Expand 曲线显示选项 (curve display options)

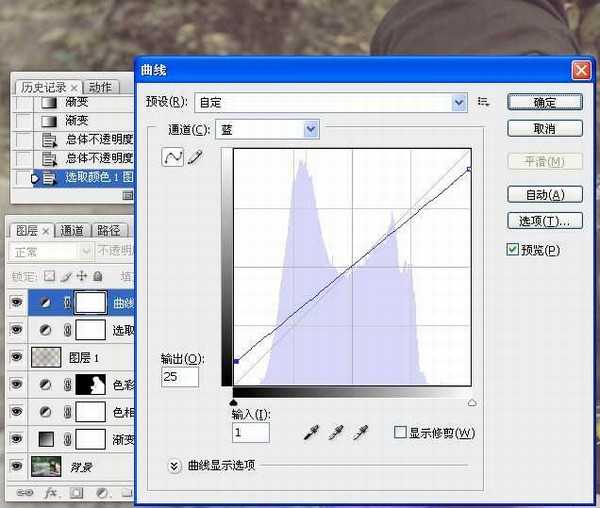tap(174, 465)
